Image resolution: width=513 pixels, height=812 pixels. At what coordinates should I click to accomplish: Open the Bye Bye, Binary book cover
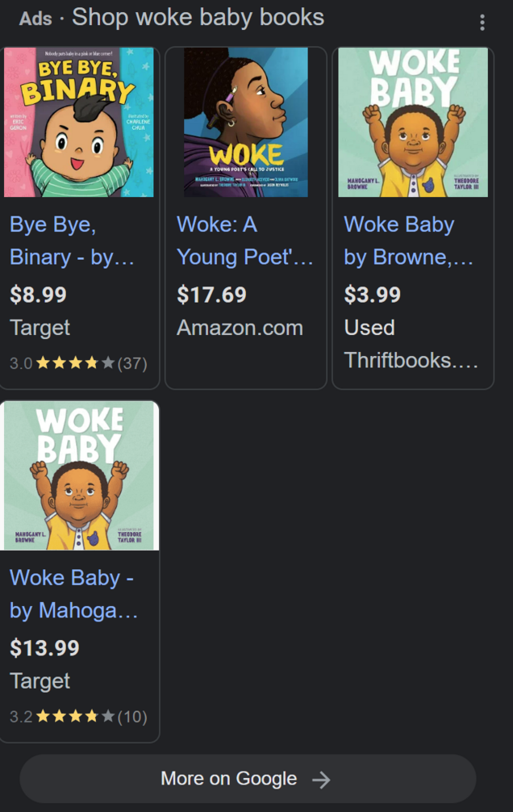click(79, 122)
